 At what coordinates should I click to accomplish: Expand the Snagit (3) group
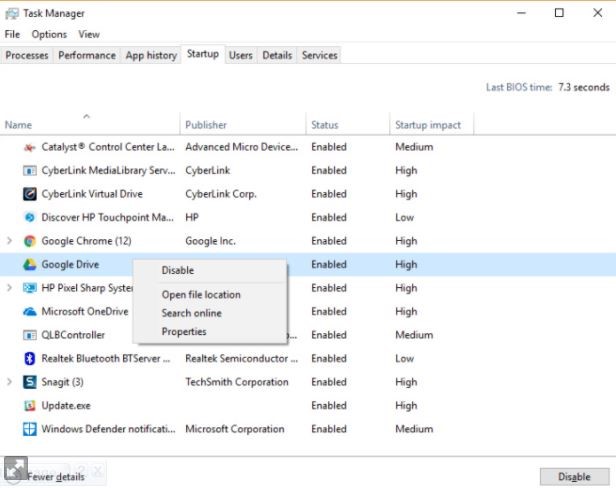tap(10, 382)
